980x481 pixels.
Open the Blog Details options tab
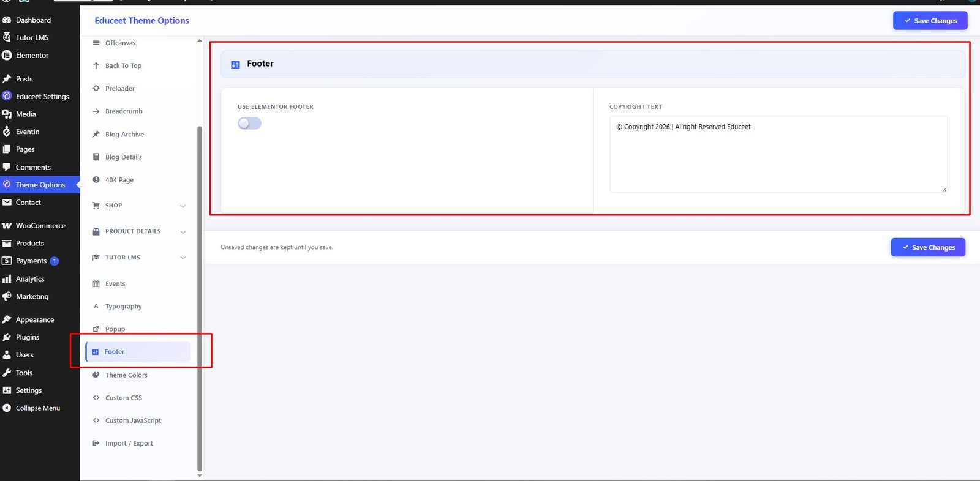[138, 157]
